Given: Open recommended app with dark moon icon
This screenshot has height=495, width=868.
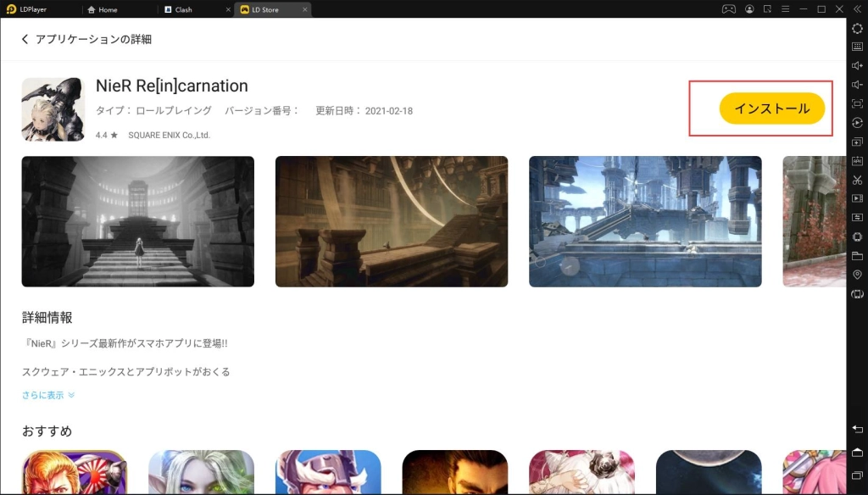Looking at the screenshot, I should point(709,472).
